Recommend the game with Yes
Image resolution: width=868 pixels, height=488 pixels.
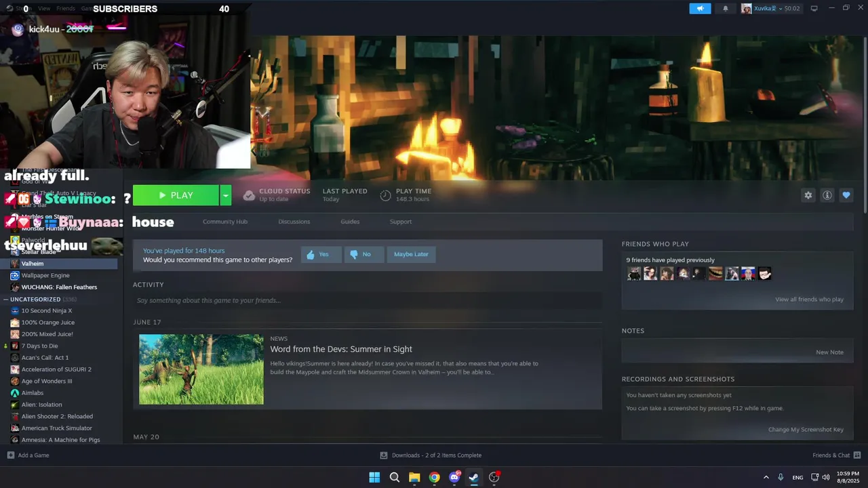pos(321,255)
